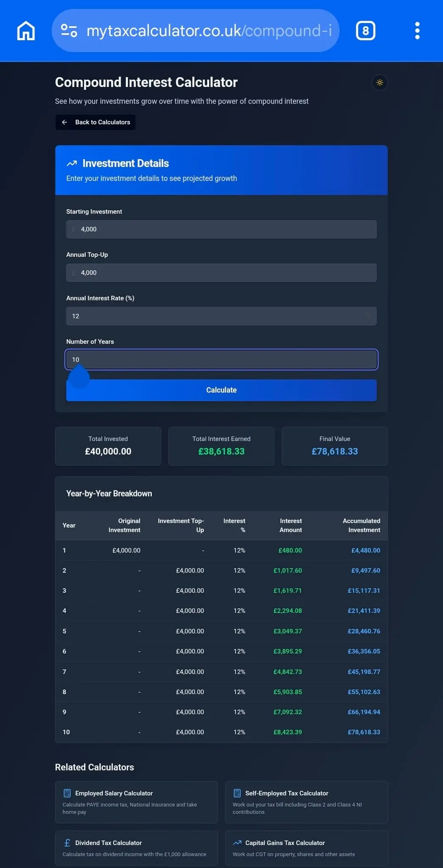Image resolution: width=443 pixels, height=868 pixels.
Task: Click year 3 interest amount £1,619.71
Action: (x=287, y=590)
